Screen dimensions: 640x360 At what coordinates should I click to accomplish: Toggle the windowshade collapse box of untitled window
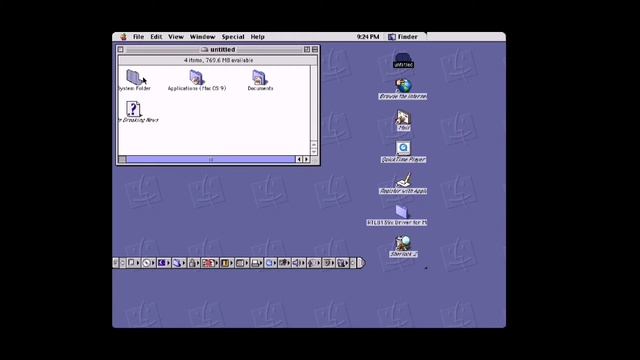(x=315, y=49)
